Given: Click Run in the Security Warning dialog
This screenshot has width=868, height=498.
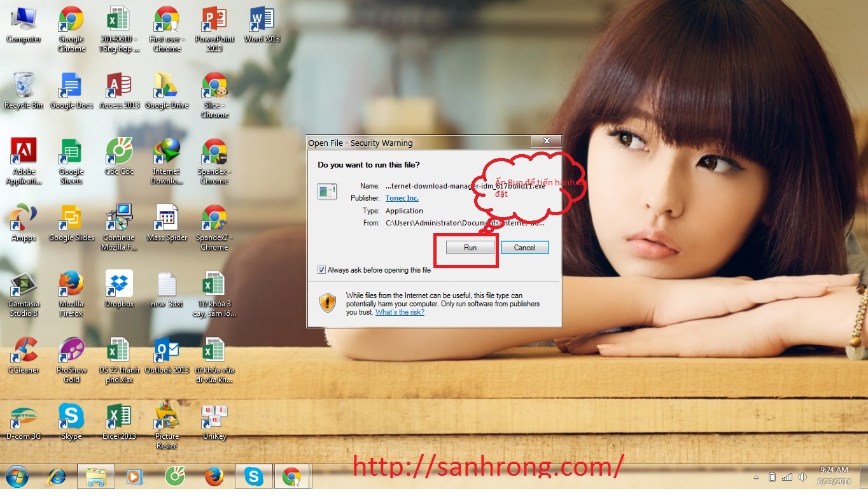Looking at the screenshot, I should (470, 248).
